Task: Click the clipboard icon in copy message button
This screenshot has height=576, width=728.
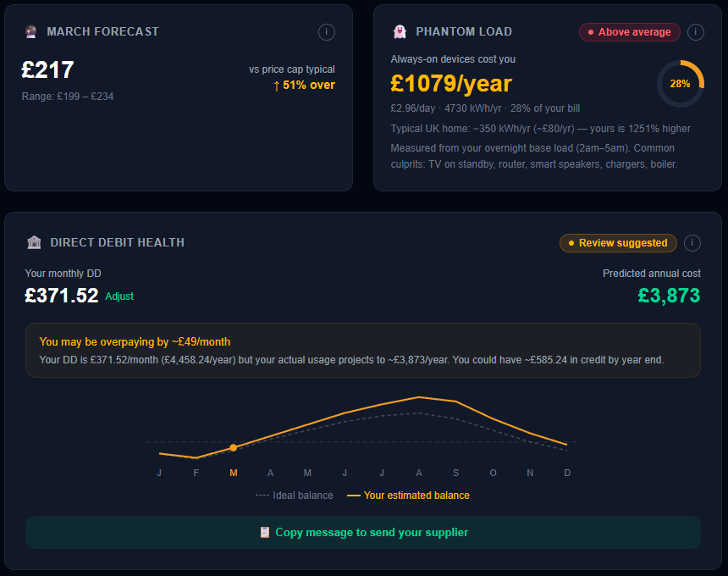Action: click(x=264, y=533)
